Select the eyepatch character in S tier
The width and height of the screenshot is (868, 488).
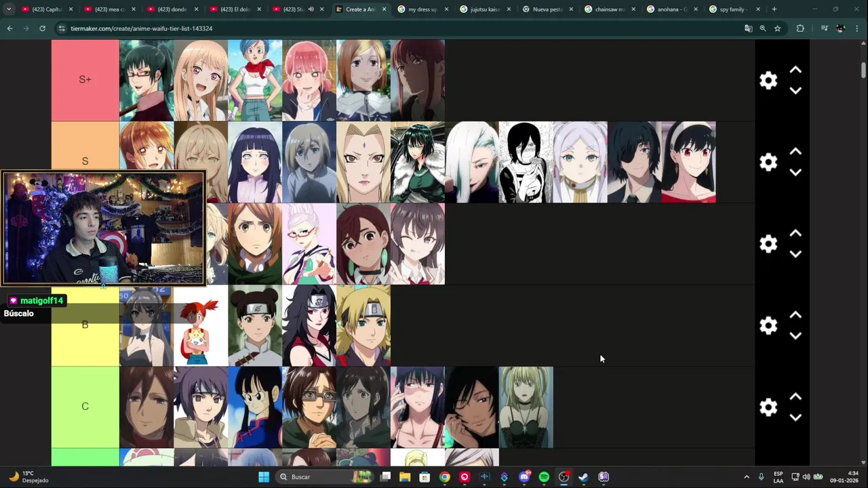(x=635, y=162)
